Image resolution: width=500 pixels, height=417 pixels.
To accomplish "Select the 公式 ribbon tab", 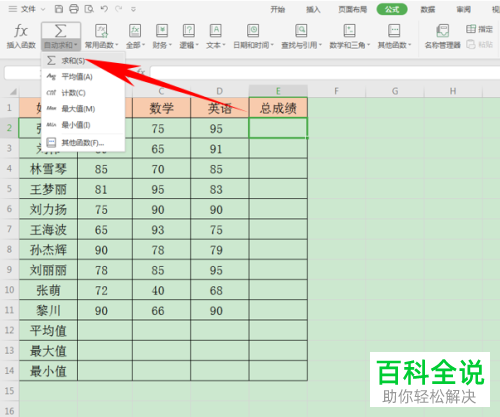I will (392, 9).
